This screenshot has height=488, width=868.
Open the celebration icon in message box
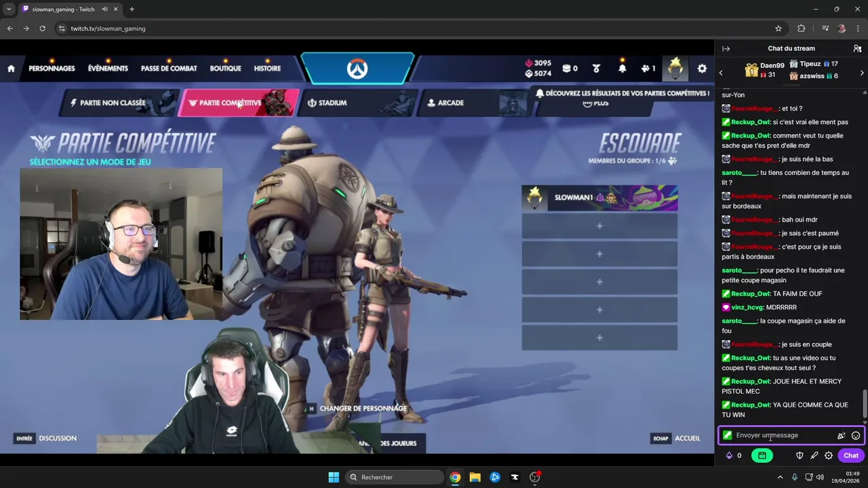[x=842, y=436]
